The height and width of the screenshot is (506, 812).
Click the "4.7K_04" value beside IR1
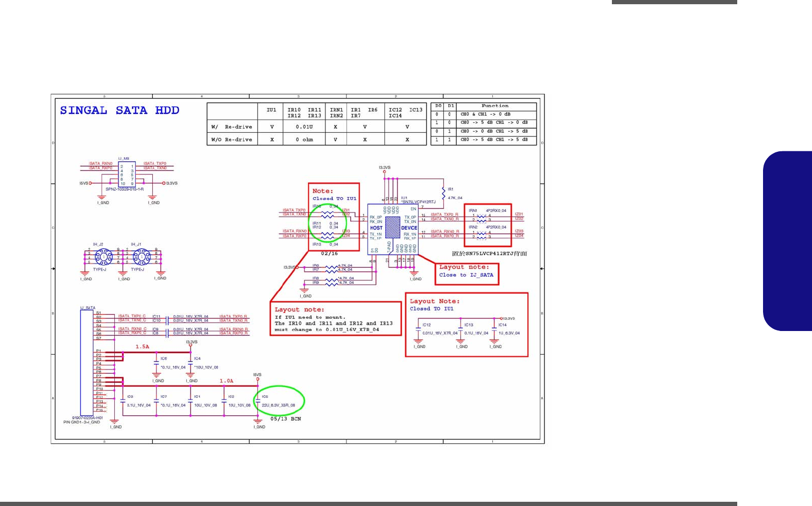coord(455,198)
